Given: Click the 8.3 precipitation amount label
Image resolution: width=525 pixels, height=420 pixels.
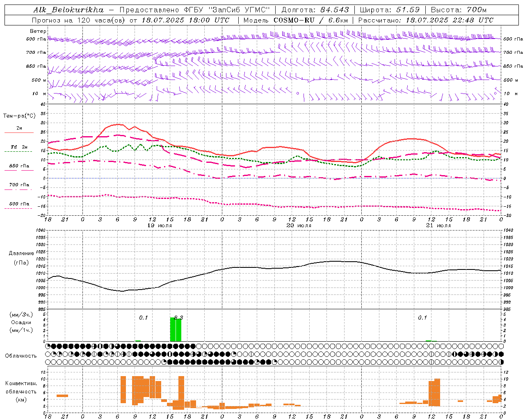Looking at the screenshot, I should pos(178,317).
